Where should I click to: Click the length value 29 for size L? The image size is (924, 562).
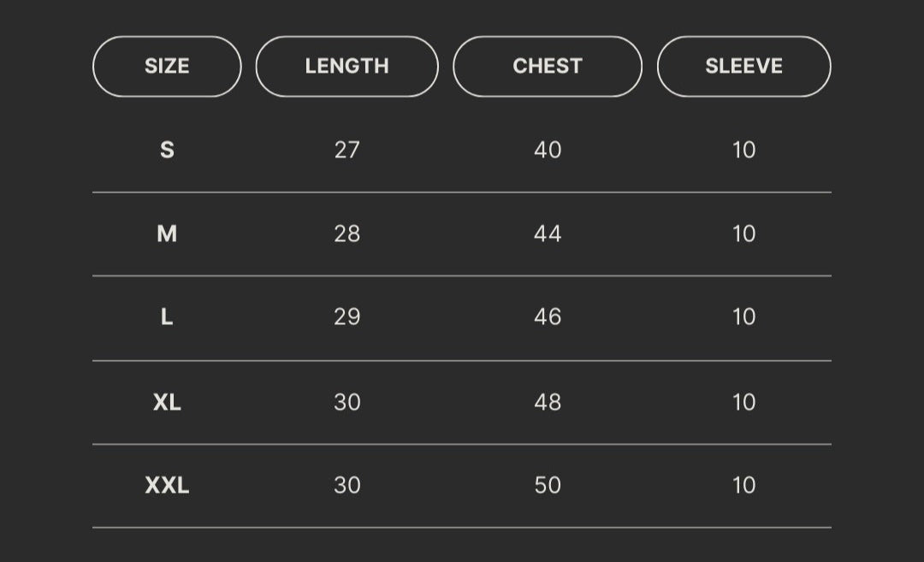click(346, 317)
